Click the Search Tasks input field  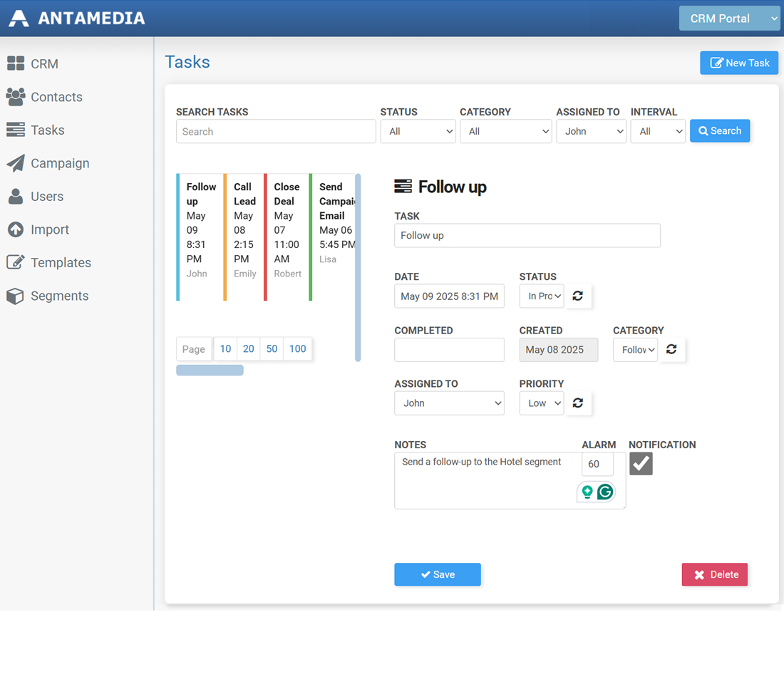[276, 131]
